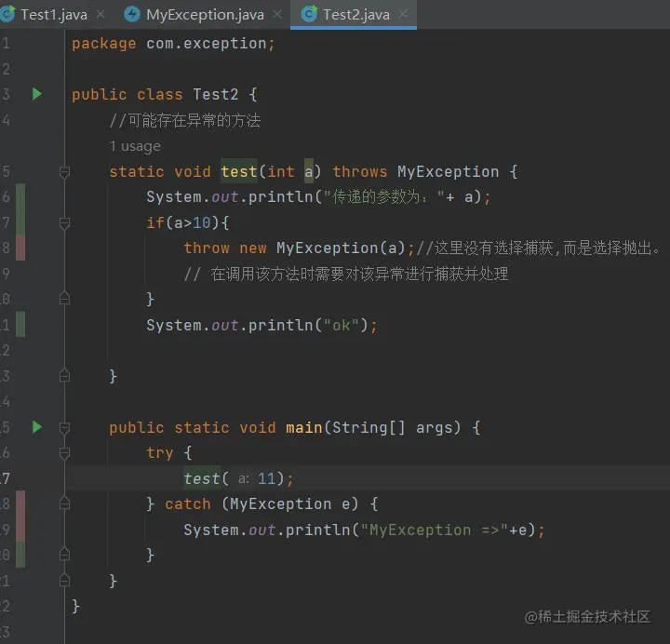Click the MyException.java file type icon

[x=131, y=15]
